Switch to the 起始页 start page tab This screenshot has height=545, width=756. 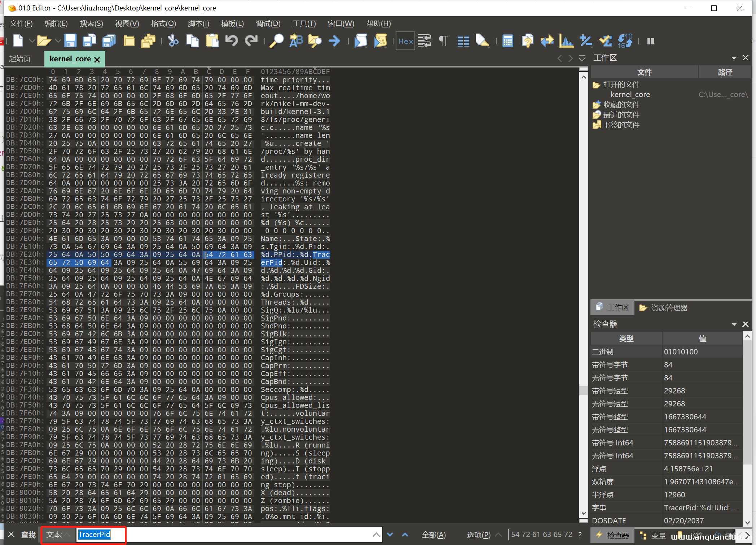pos(20,59)
